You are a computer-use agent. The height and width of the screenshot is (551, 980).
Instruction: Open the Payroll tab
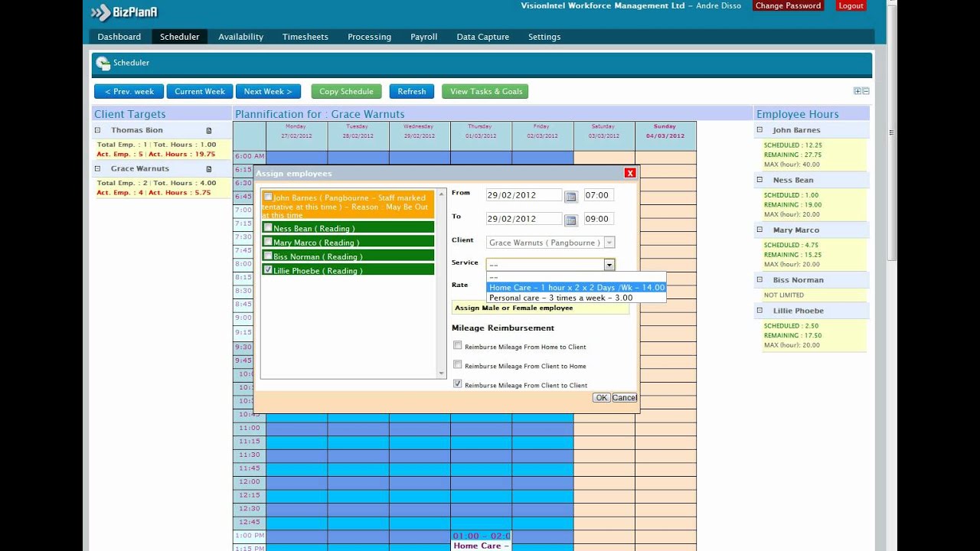click(x=423, y=37)
